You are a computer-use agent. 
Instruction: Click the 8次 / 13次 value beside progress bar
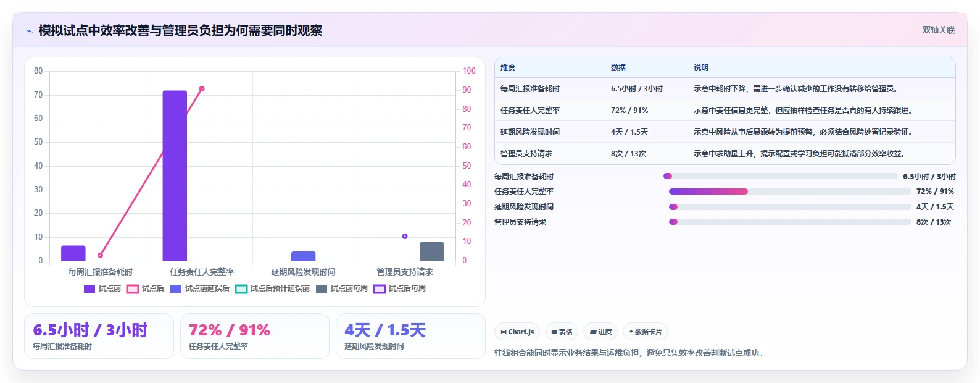934,222
